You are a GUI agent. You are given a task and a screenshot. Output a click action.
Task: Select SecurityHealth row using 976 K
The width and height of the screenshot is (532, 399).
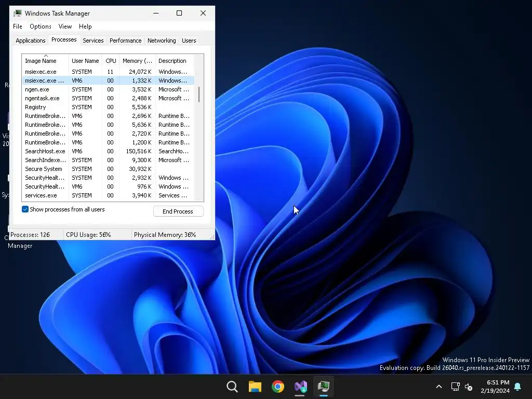click(x=108, y=187)
